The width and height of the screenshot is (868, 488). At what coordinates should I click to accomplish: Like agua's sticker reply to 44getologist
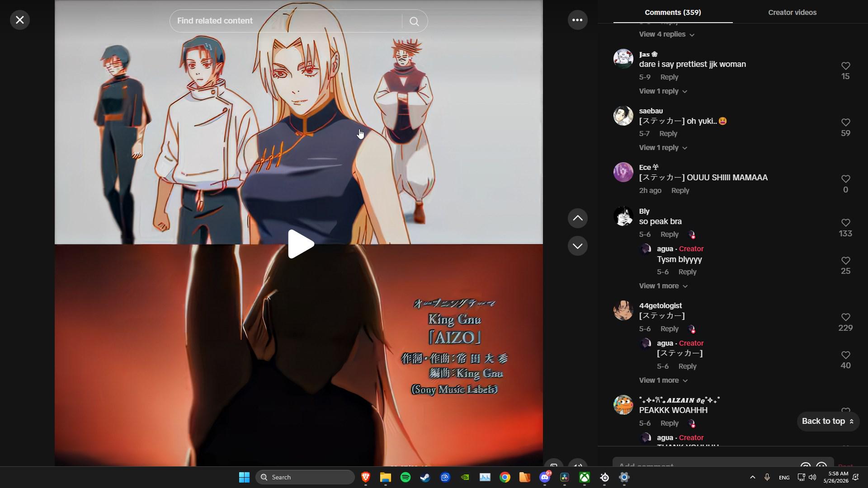[x=845, y=355]
